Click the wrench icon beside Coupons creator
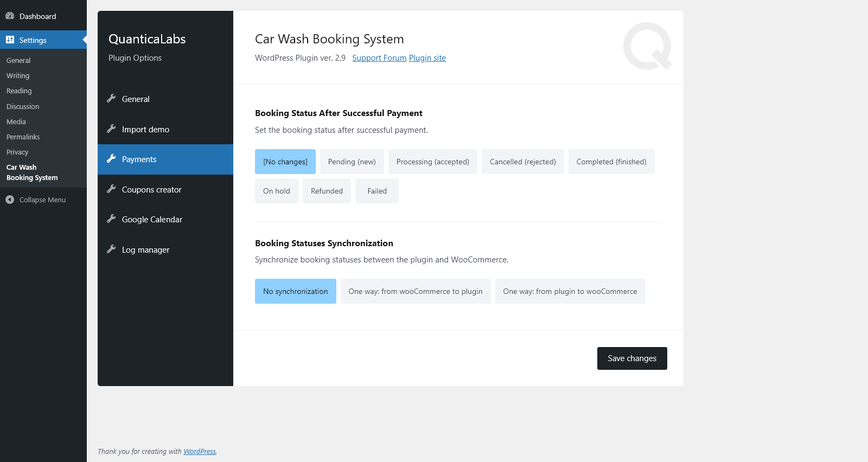Image resolution: width=868 pixels, height=462 pixels. 111,189
